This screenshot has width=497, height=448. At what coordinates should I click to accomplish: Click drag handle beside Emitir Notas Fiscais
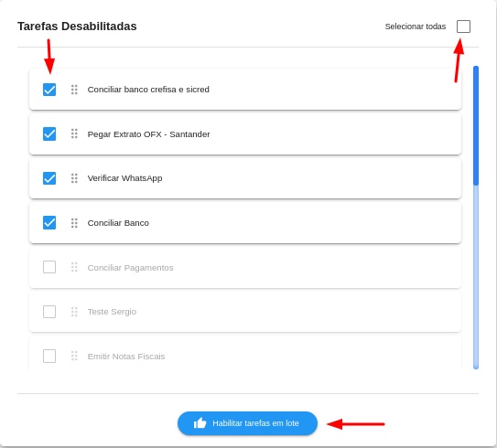tap(74, 356)
